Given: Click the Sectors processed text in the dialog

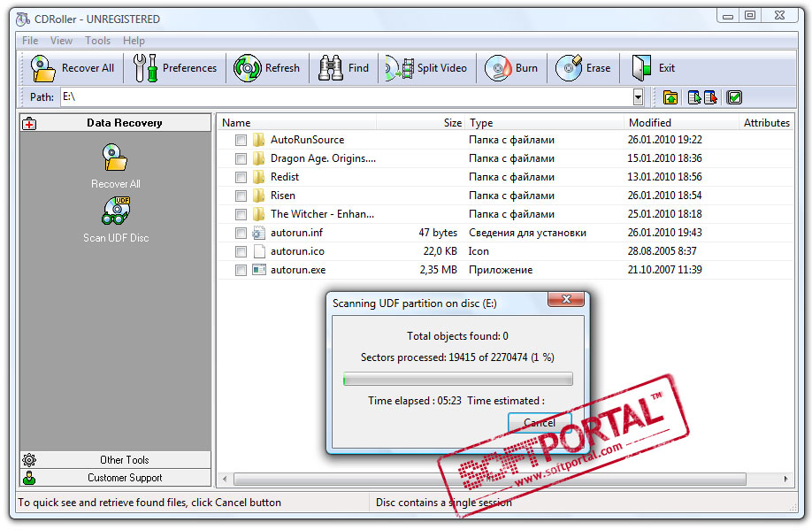Looking at the screenshot, I should tap(457, 357).
